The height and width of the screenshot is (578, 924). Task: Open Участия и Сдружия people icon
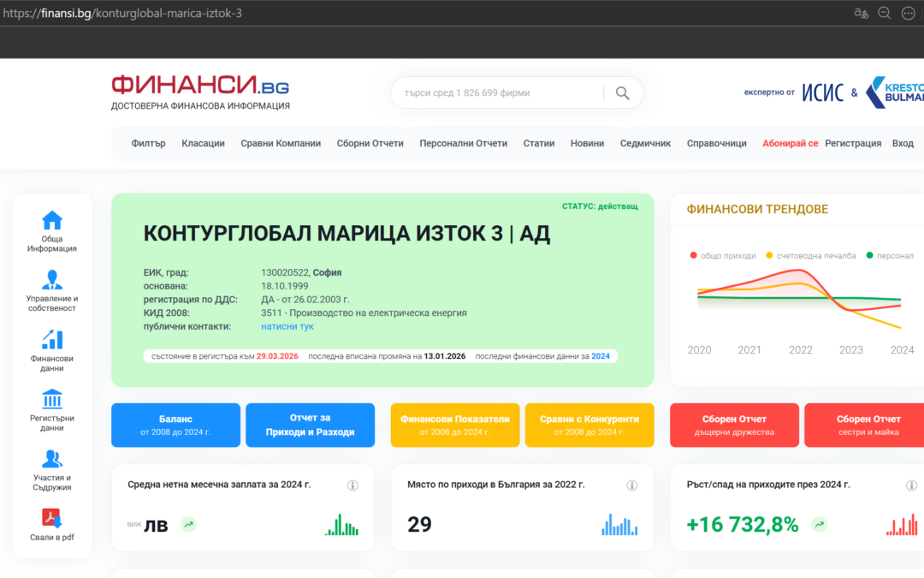52,459
